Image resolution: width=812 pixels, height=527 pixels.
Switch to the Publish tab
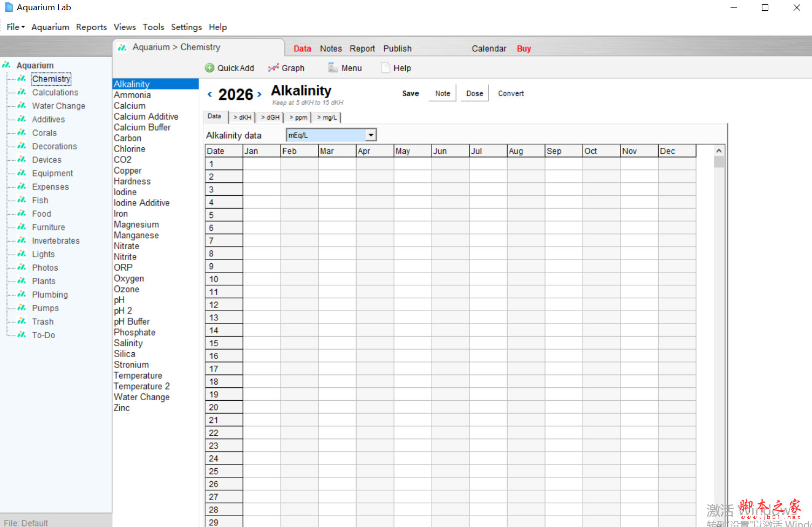coord(398,49)
